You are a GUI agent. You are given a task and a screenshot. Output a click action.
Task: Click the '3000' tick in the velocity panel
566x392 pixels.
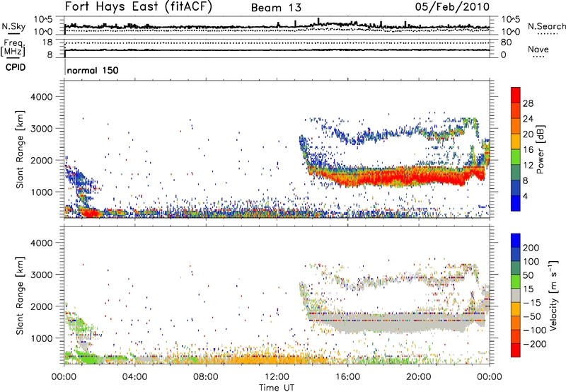tap(41, 275)
